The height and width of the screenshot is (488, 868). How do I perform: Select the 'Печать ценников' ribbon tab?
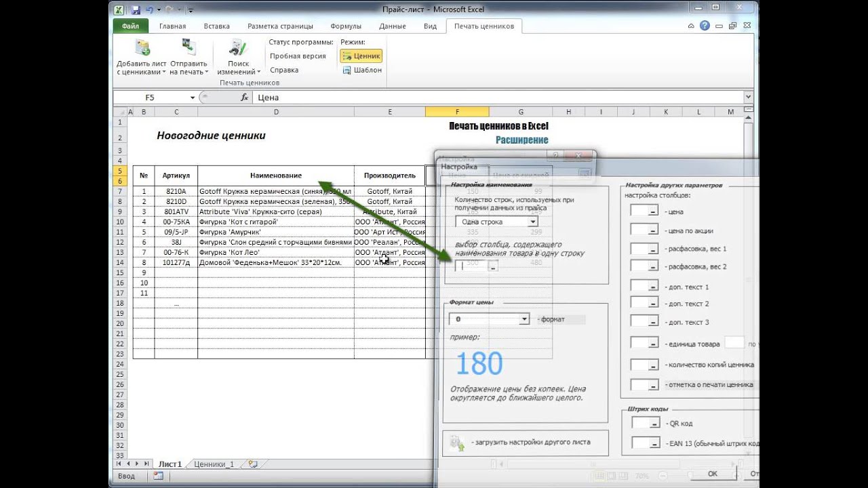coord(484,26)
